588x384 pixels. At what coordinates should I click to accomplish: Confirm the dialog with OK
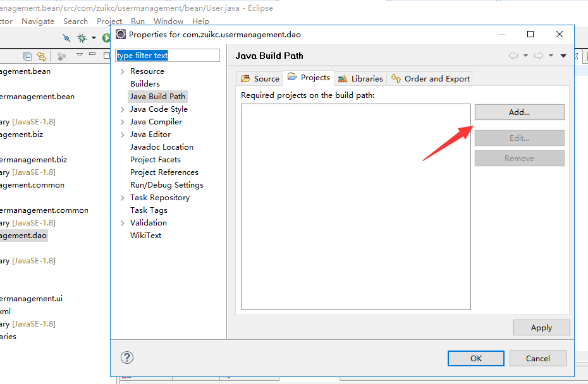(x=476, y=358)
